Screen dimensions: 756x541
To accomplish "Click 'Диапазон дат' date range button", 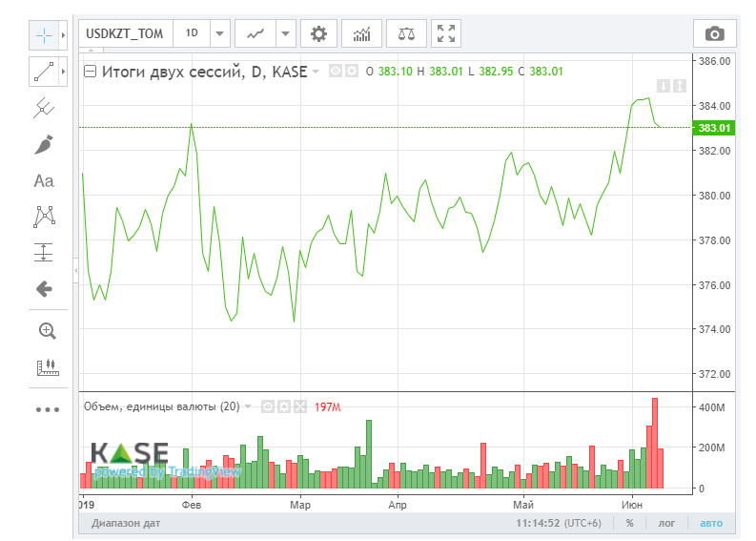I will pos(126,523).
